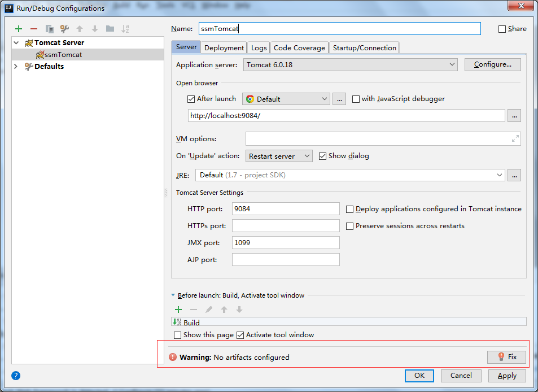This screenshot has width=538, height=392.
Task: Remove configuration with red minus icon
Action: (34, 29)
